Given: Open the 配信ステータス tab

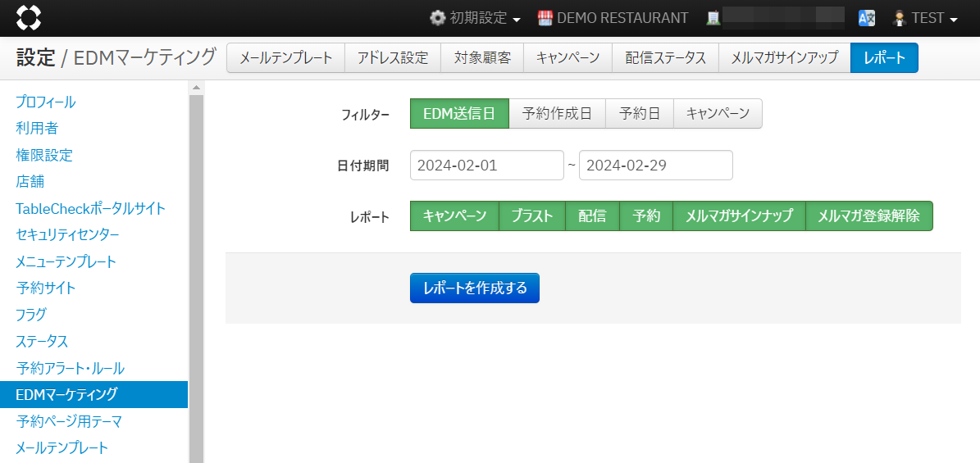Looking at the screenshot, I should coord(665,58).
